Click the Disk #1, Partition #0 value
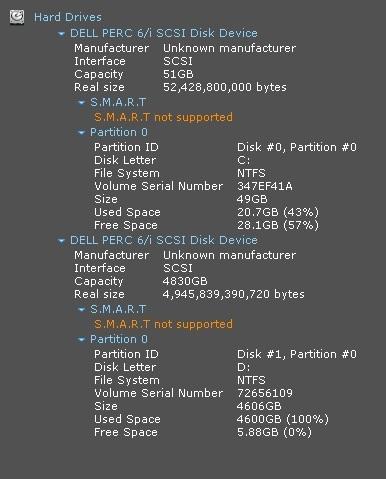Screen dimensions: 386x479 (297, 354)
